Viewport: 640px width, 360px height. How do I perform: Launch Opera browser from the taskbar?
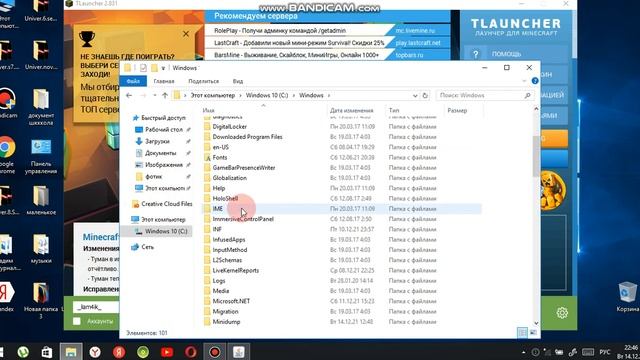tap(191, 352)
